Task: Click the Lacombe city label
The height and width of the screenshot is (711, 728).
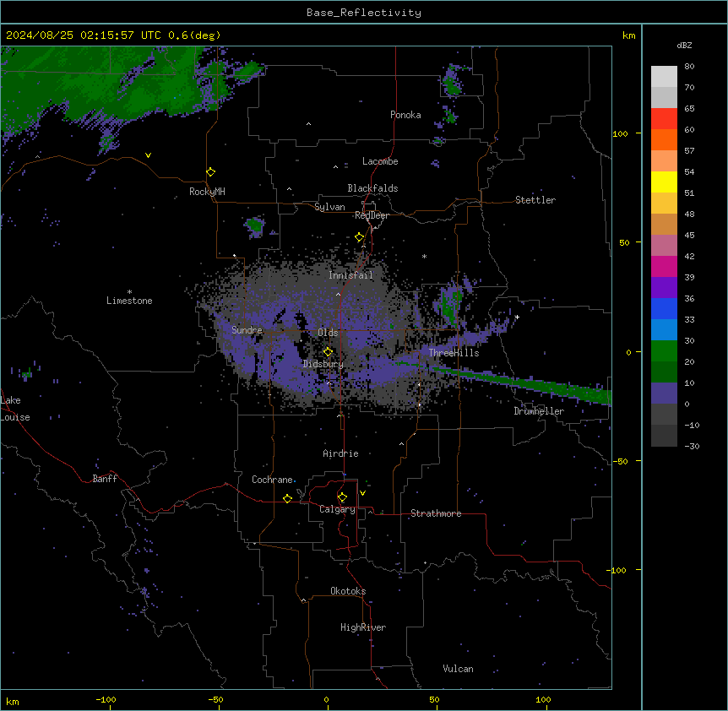Action: click(380, 161)
